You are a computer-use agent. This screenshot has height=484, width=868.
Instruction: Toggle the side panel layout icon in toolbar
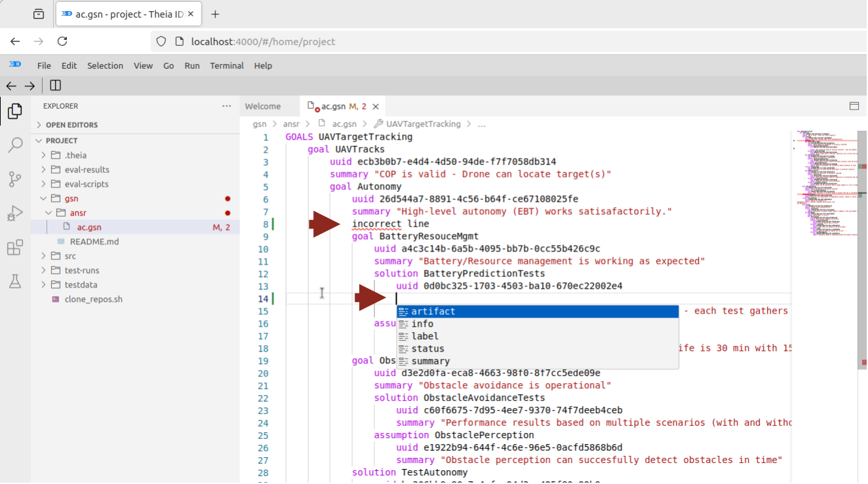click(55, 86)
